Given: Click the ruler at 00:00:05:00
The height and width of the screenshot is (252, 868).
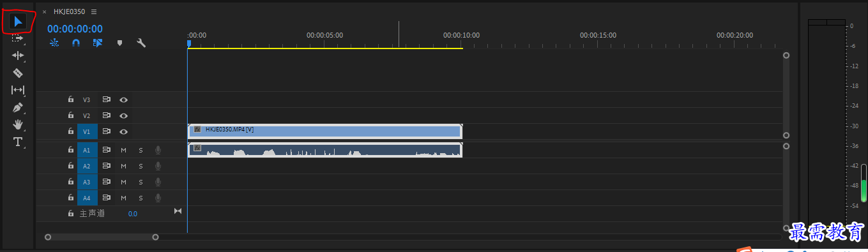Looking at the screenshot, I should 324,35.
